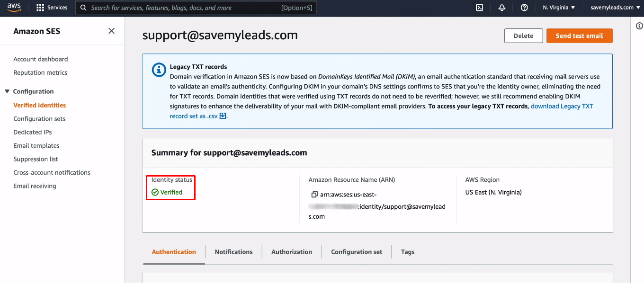Open the notifications bell

502,8
